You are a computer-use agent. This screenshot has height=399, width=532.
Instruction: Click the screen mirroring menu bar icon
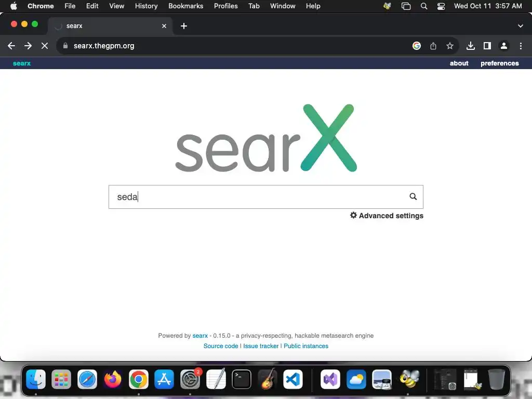[406, 6]
